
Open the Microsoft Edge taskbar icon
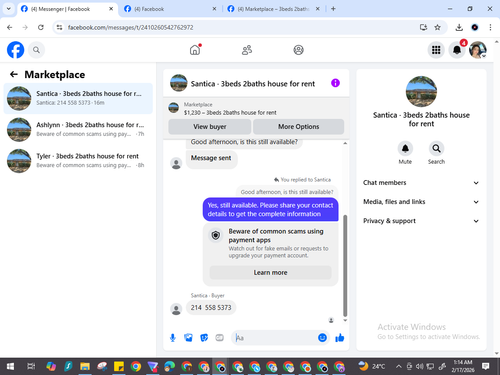pos(169,366)
